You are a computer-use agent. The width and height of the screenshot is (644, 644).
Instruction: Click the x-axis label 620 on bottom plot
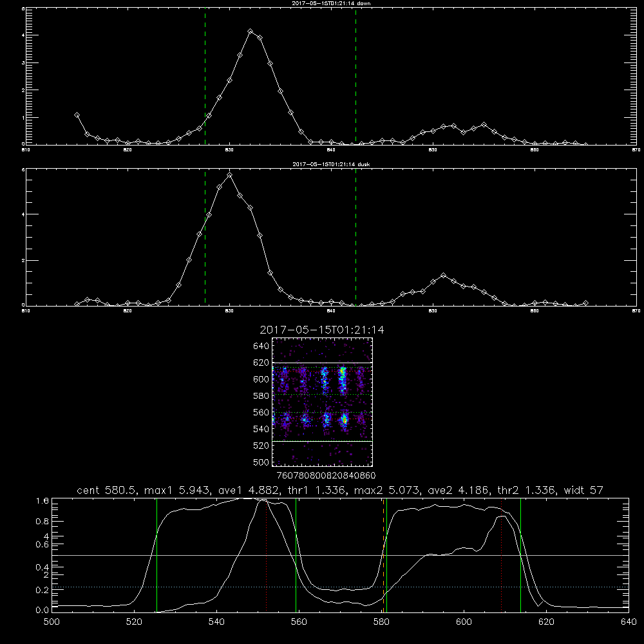point(546,622)
